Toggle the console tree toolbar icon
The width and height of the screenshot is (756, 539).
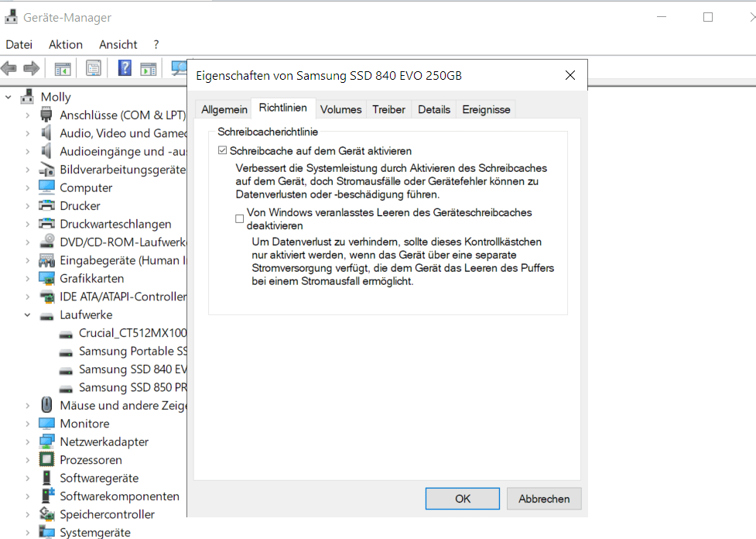coord(63,68)
